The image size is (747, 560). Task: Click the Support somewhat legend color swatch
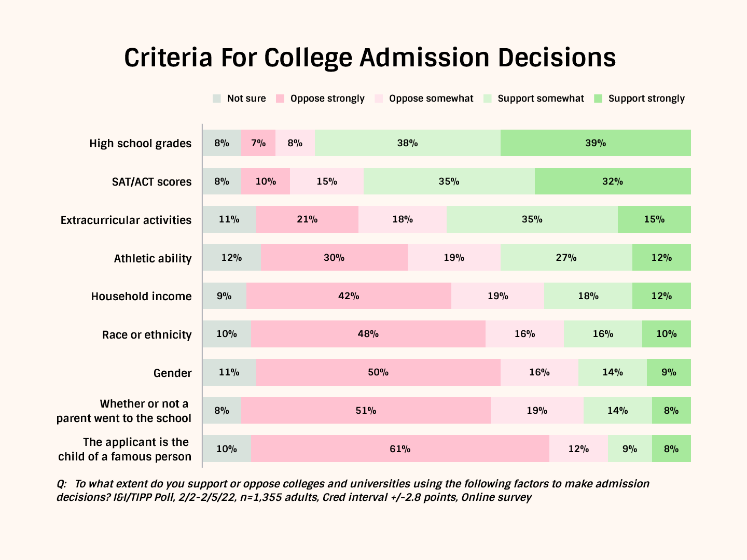click(x=488, y=99)
